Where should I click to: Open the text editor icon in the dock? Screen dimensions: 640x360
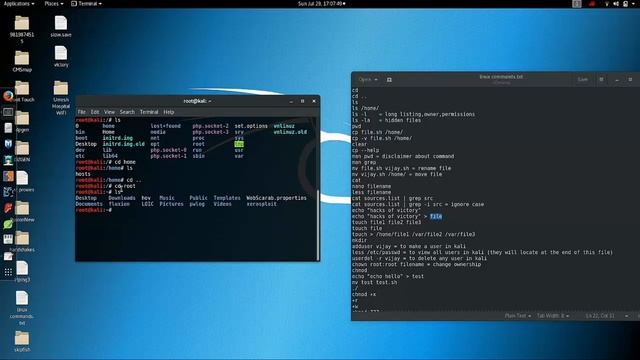[8, 128]
